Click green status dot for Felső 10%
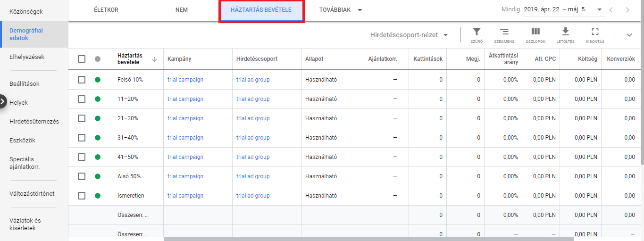Viewport: 644px width, 241px height. point(98,80)
